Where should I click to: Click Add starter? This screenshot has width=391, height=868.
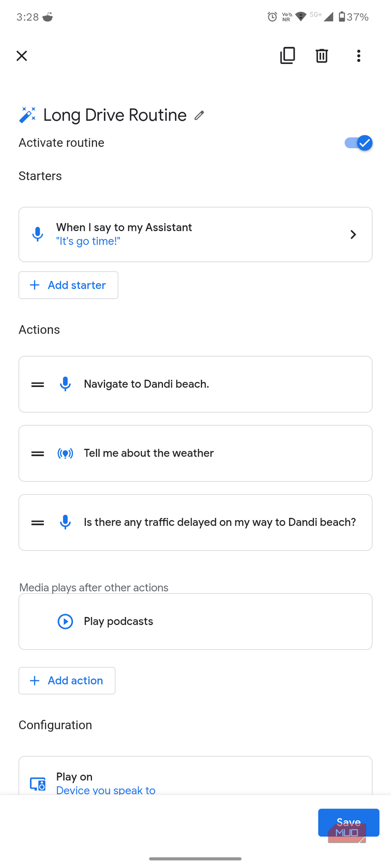[68, 285]
